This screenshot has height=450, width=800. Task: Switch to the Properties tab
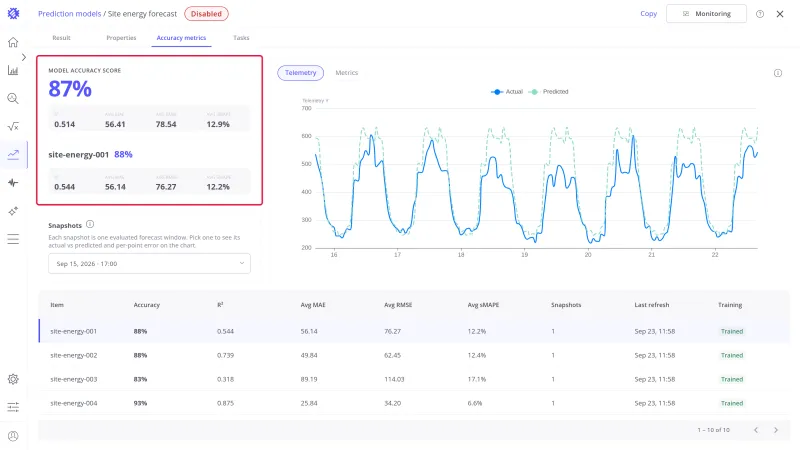tap(121, 38)
